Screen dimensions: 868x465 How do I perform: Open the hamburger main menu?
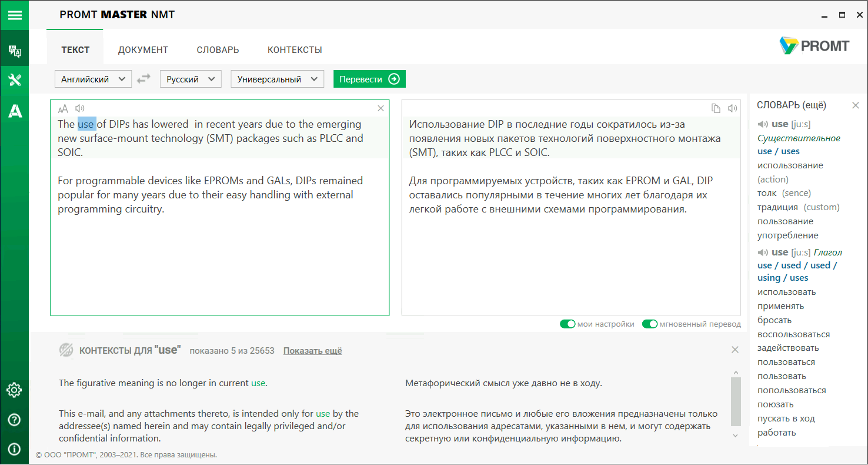coord(14,15)
